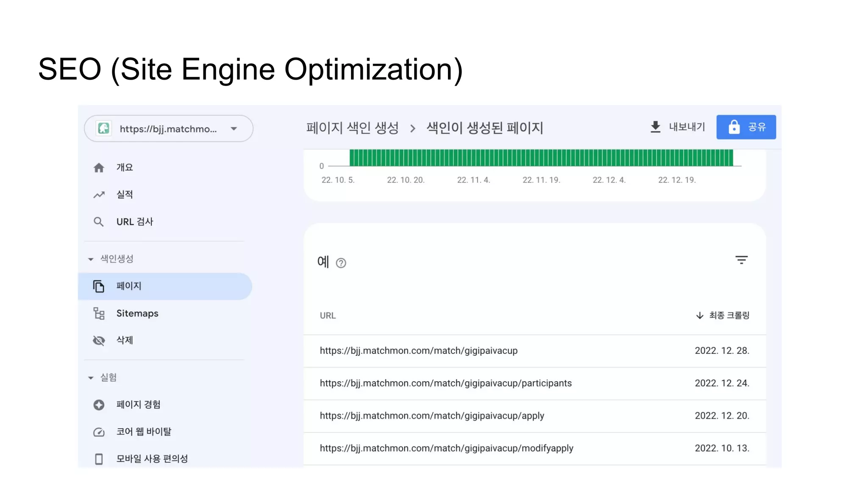
Task: Click the crossed-eye 삭제 icon
Action: coord(99,340)
